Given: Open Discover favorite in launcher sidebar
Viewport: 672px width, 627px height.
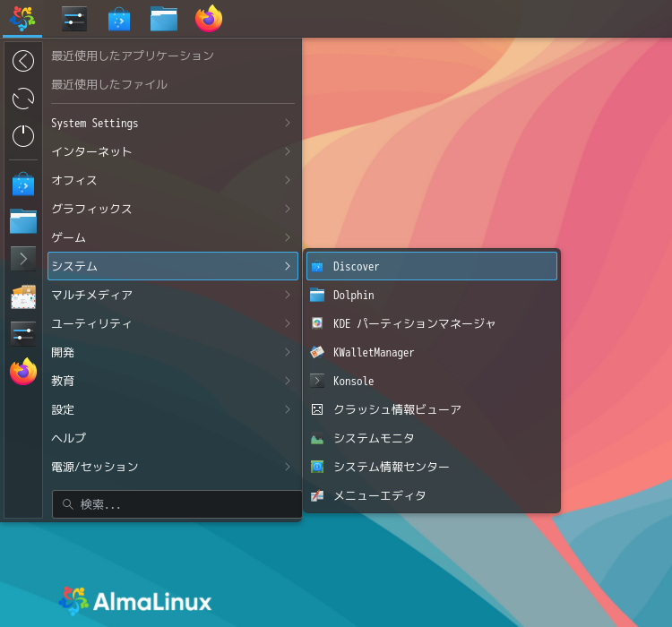Looking at the screenshot, I should pos(23,184).
